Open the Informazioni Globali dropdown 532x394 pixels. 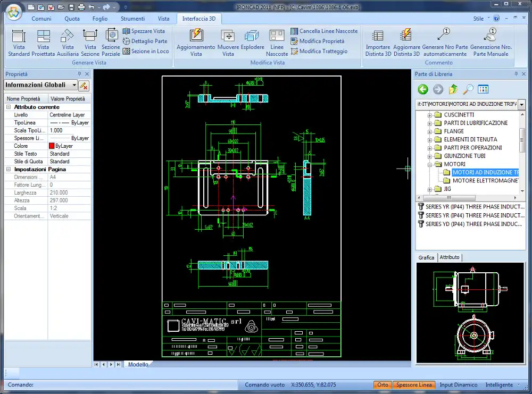[x=74, y=85]
